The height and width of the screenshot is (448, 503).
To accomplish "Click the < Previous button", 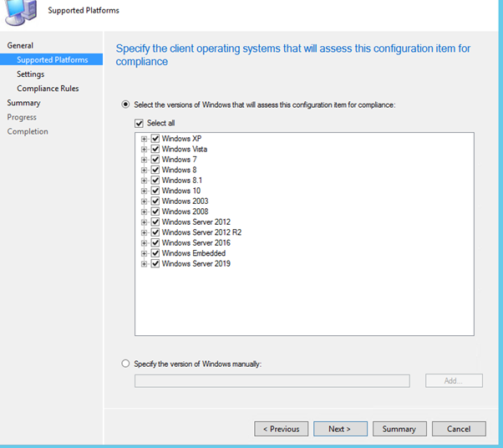I will [282, 429].
